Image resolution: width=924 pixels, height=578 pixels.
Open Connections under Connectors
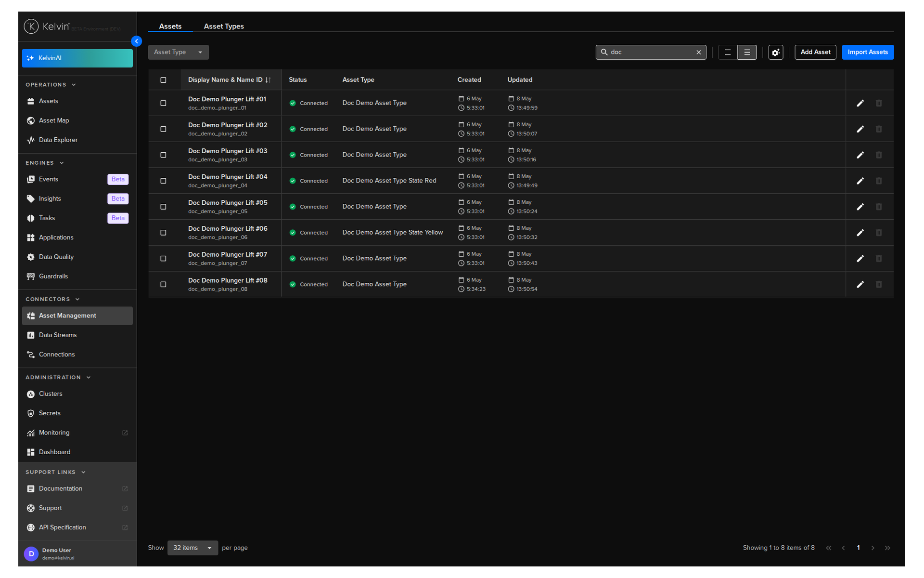77,355
